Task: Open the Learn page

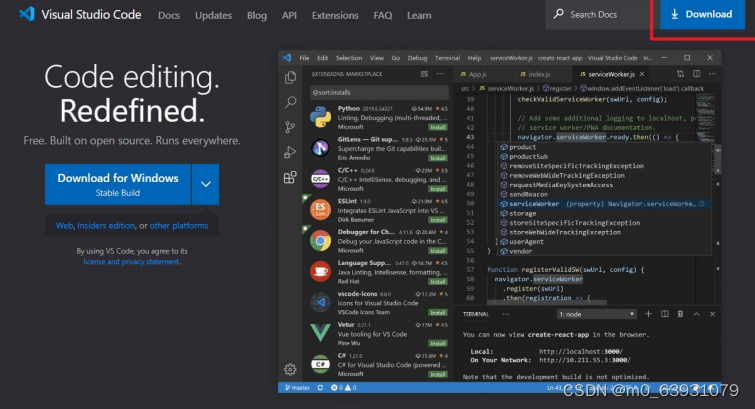Action: [419, 15]
